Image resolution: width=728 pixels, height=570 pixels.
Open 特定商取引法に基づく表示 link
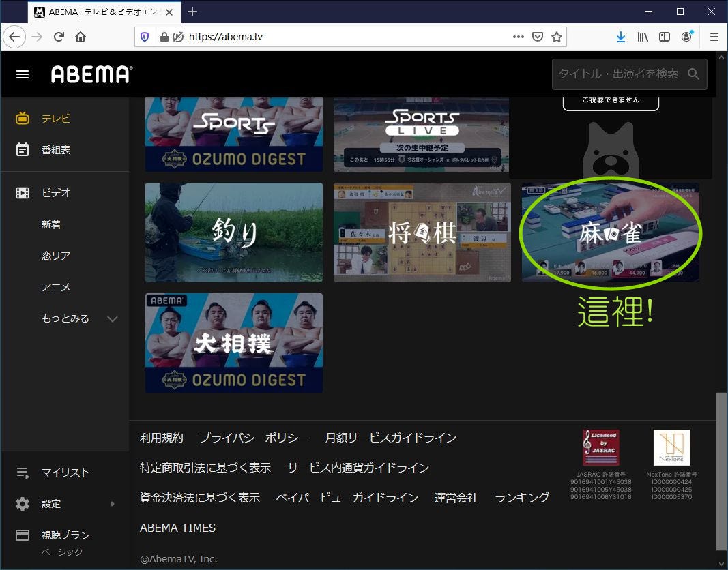point(205,468)
